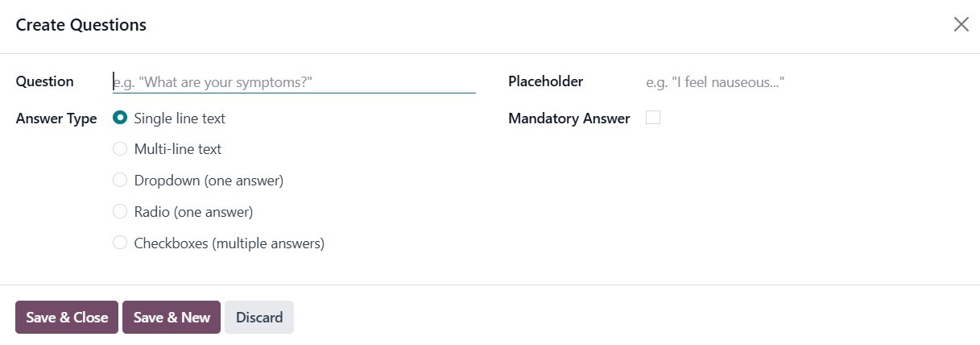The height and width of the screenshot is (345, 980).
Task: Click the 'Checkboxes (multiple answers)' label text
Action: (x=229, y=243)
